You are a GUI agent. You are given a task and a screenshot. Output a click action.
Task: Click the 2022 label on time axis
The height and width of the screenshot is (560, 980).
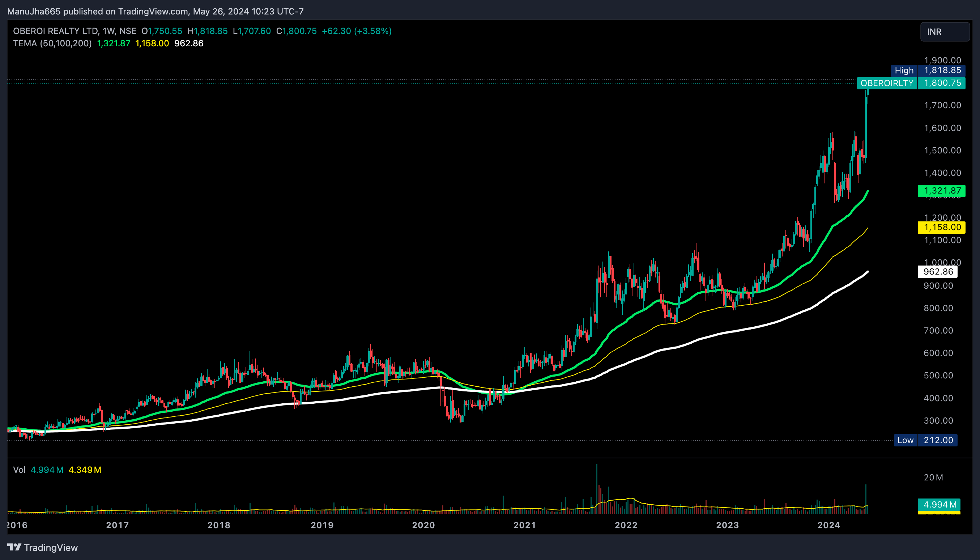coord(626,525)
